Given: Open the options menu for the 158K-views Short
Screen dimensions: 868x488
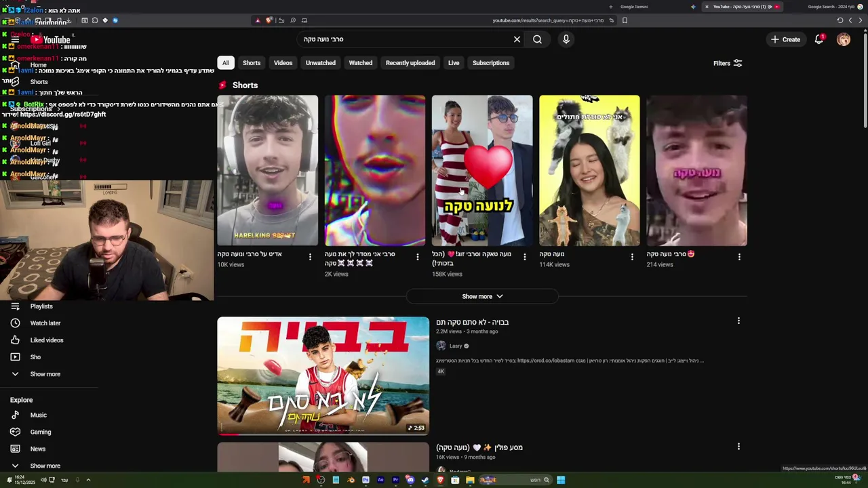Looking at the screenshot, I should coord(524,257).
